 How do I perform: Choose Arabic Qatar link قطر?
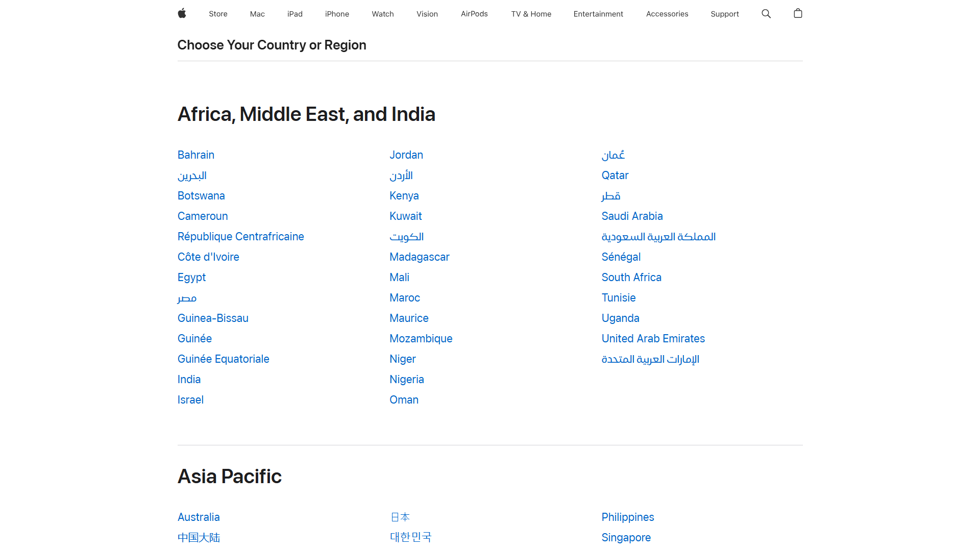pos(611,196)
